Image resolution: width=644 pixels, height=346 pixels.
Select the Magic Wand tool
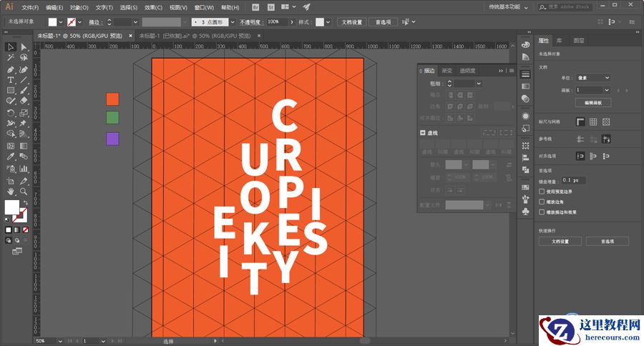(x=11, y=58)
